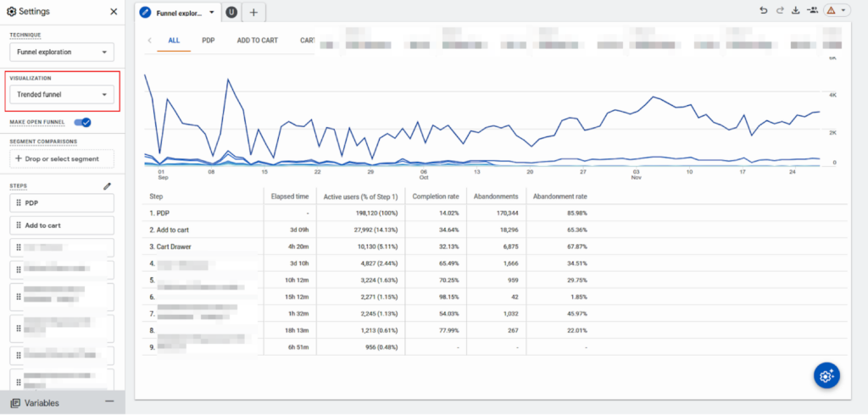Click the 98.15% completion rate cell
The image size is (868, 415).
pyautogui.click(x=449, y=297)
